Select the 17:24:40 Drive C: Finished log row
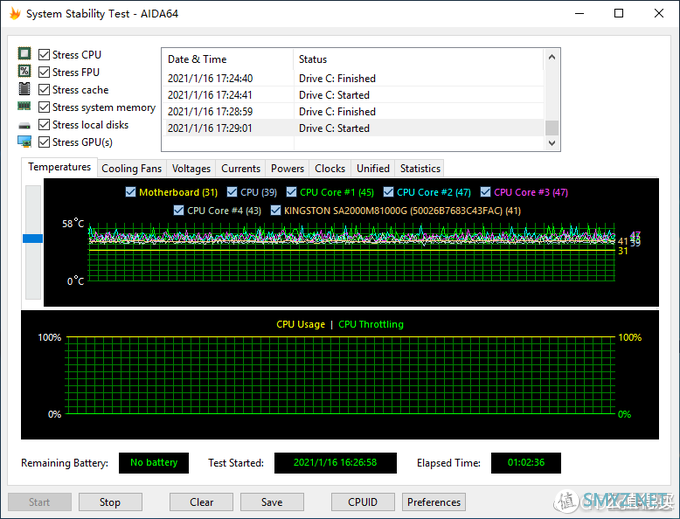 [x=353, y=78]
